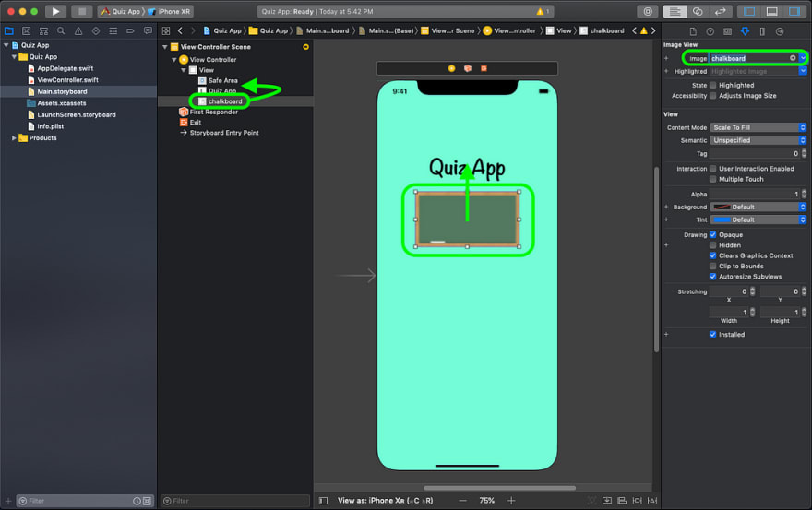812x510 pixels.
Task: Open the Test navigator
Action: pyautogui.click(x=96, y=31)
